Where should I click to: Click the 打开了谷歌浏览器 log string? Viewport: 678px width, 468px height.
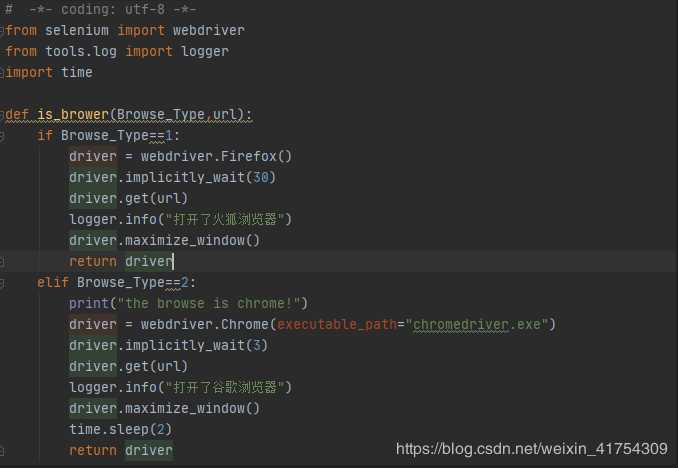click(224, 387)
